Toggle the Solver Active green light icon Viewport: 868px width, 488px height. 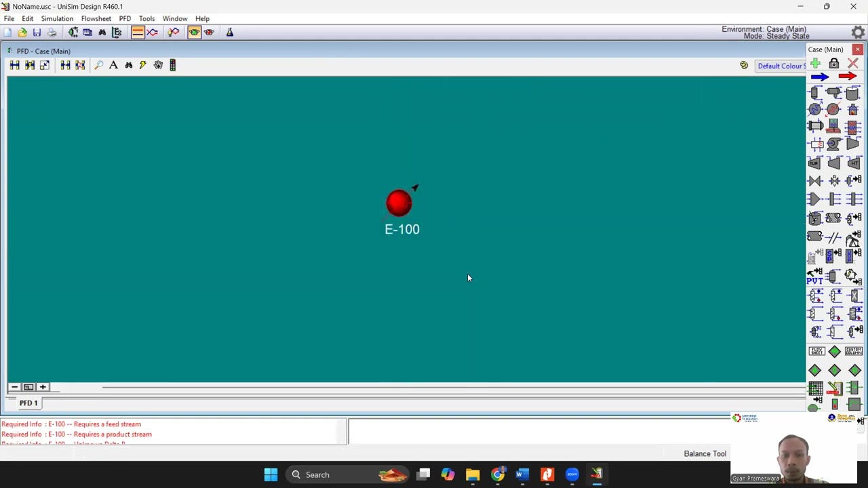(194, 32)
